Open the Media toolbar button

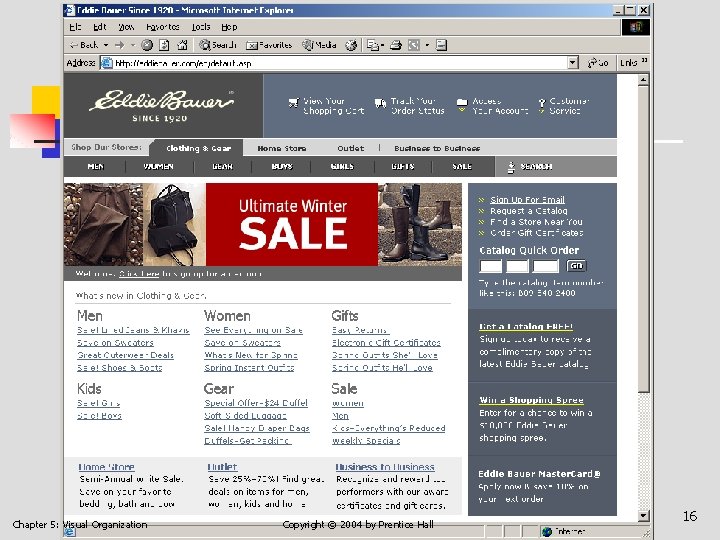pyautogui.click(x=319, y=45)
